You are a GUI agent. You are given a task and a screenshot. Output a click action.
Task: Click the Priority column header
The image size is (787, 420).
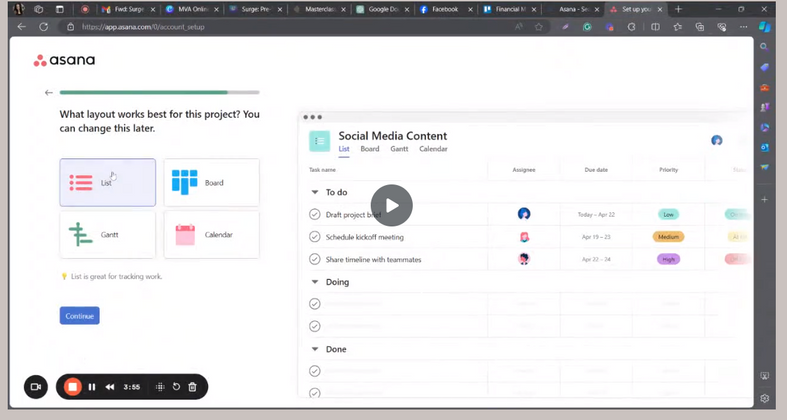tap(669, 170)
